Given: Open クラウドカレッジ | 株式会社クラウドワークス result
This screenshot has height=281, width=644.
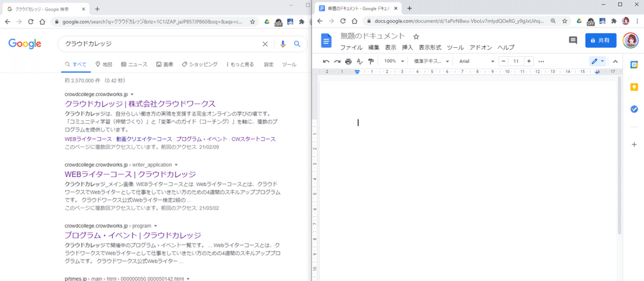Looking at the screenshot, I should [x=140, y=104].
